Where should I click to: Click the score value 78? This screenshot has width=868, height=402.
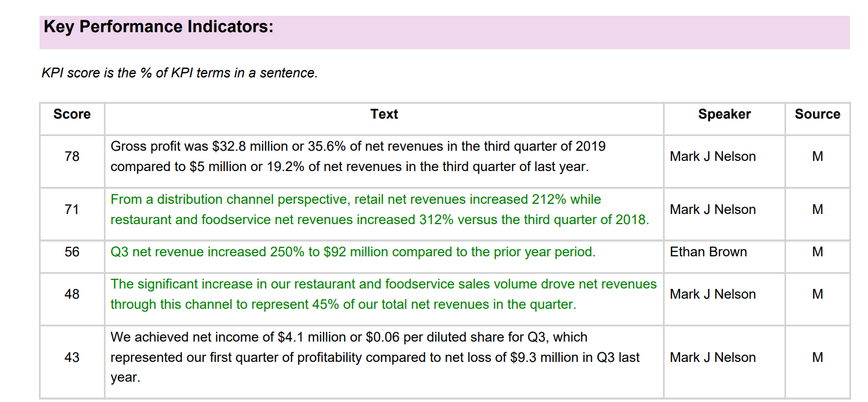(x=72, y=156)
